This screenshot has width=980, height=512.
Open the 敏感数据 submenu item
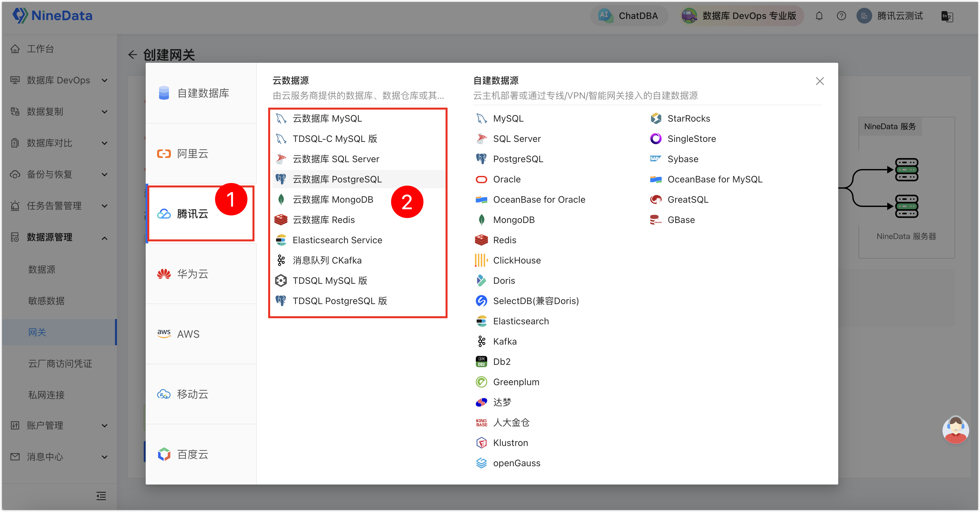click(59, 301)
